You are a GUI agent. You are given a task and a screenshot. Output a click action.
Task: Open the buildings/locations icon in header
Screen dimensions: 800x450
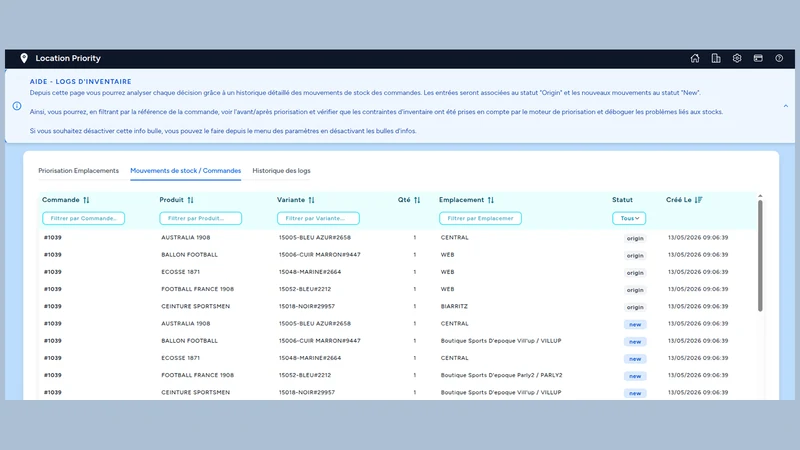[x=716, y=58]
